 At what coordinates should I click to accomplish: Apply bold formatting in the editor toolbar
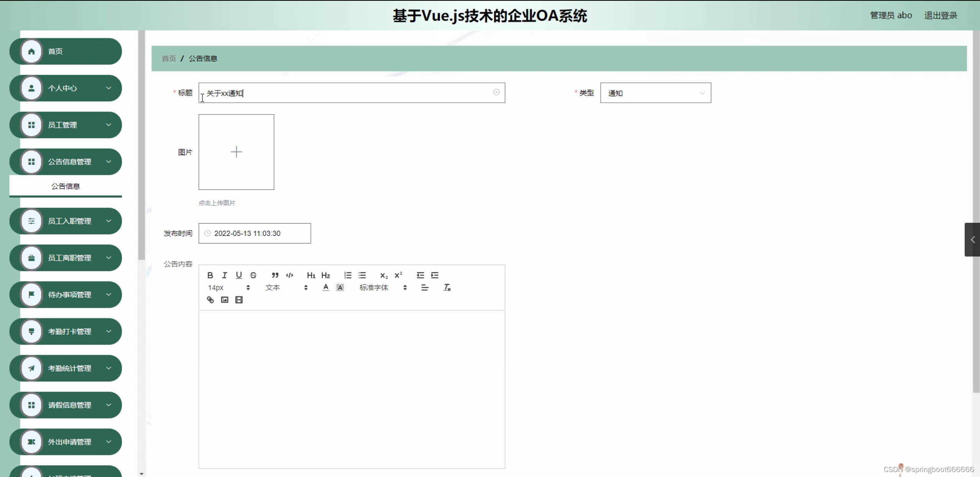coord(210,275)
